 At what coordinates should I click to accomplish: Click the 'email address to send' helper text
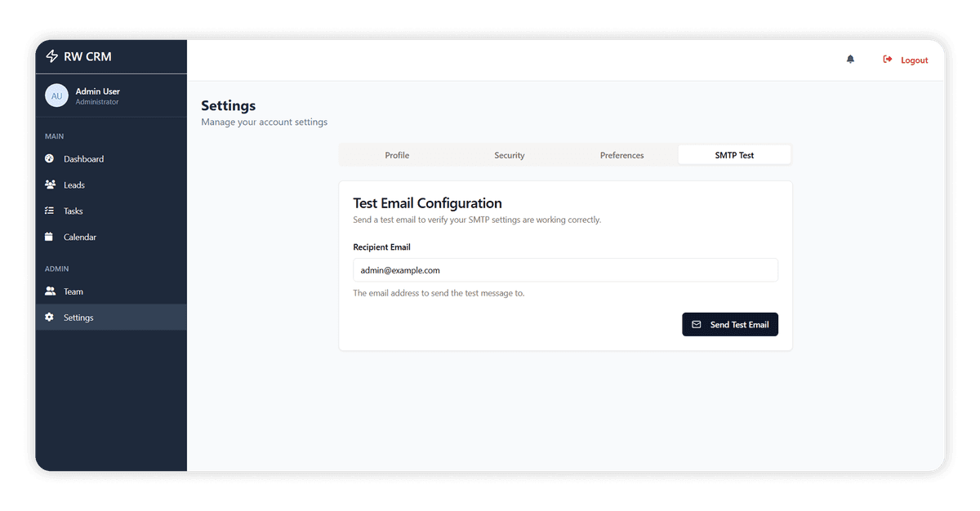[x=439, y=293]
